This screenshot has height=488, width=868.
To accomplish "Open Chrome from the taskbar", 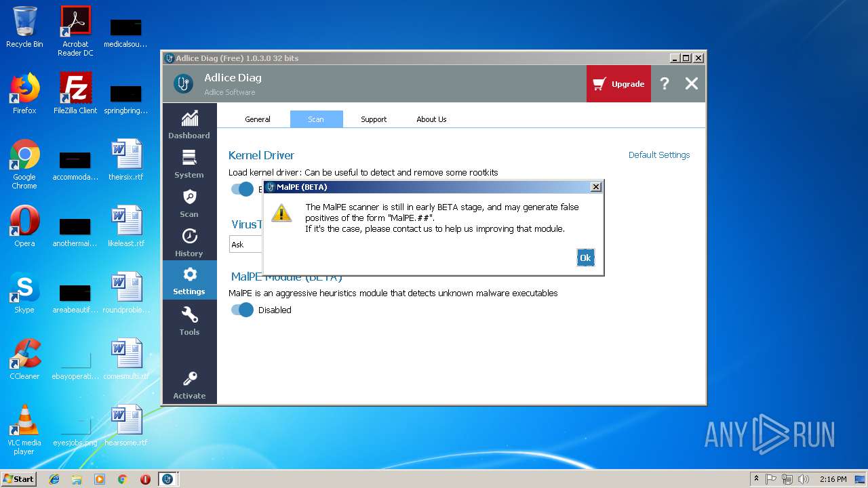I will click(x=123, y=479).
